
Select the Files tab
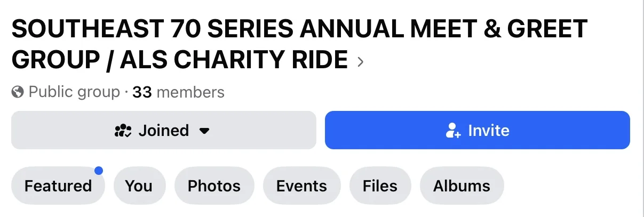point(380,186)
